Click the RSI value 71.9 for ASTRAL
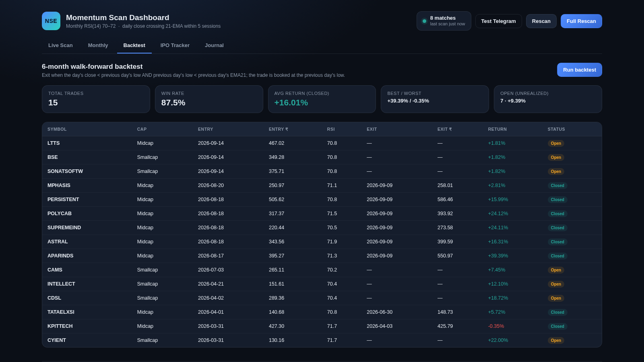The image size is (644, 362). pyautogui.click(x=332, y=242)
